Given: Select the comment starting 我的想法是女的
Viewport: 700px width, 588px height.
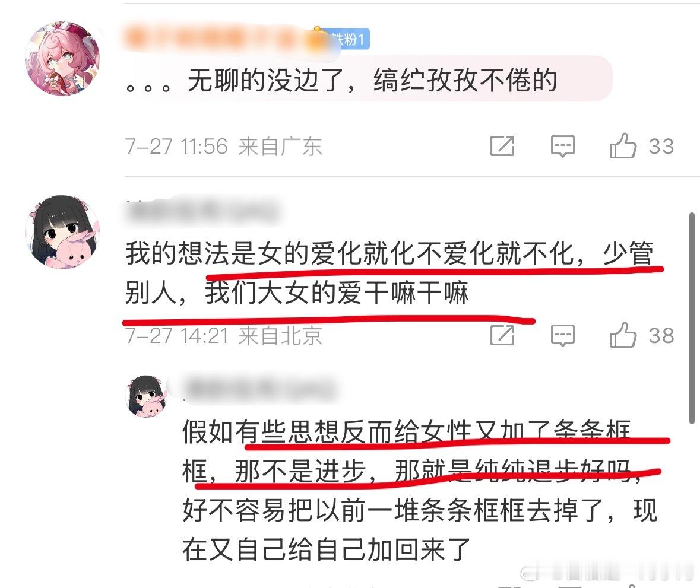Looking at the screenshot, I should click(389, 272).
